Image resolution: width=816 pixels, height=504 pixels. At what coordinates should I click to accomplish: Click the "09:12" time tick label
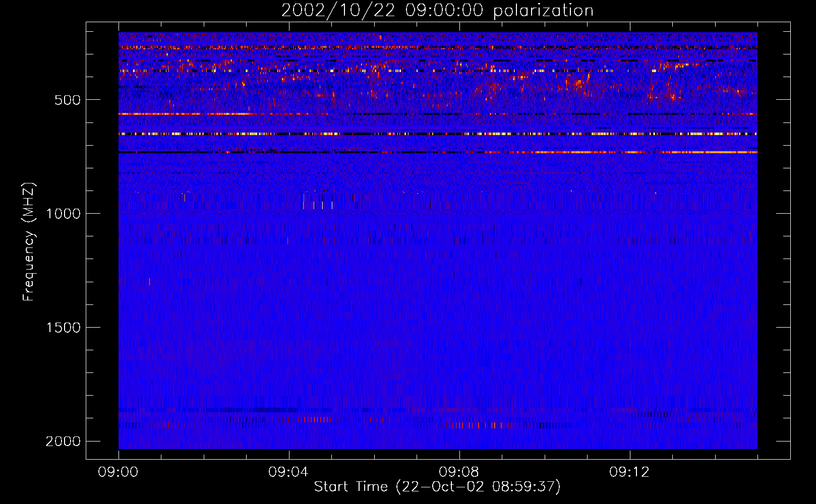630,472
